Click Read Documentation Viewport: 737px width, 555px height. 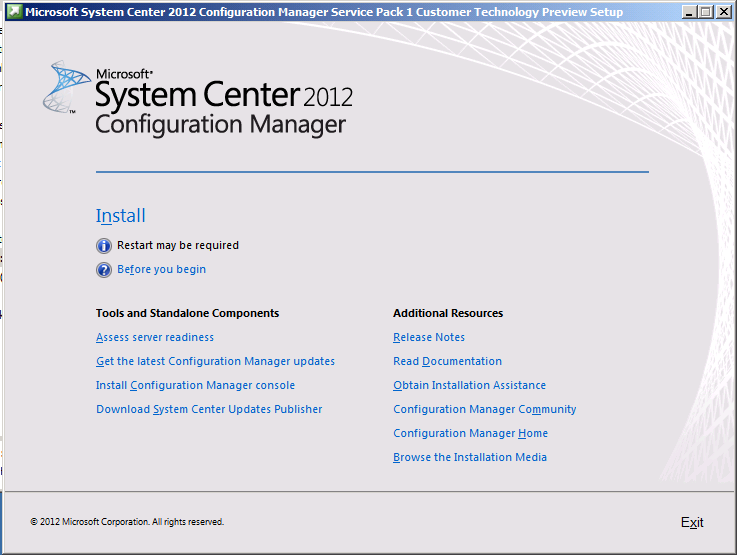coord(447,361)
